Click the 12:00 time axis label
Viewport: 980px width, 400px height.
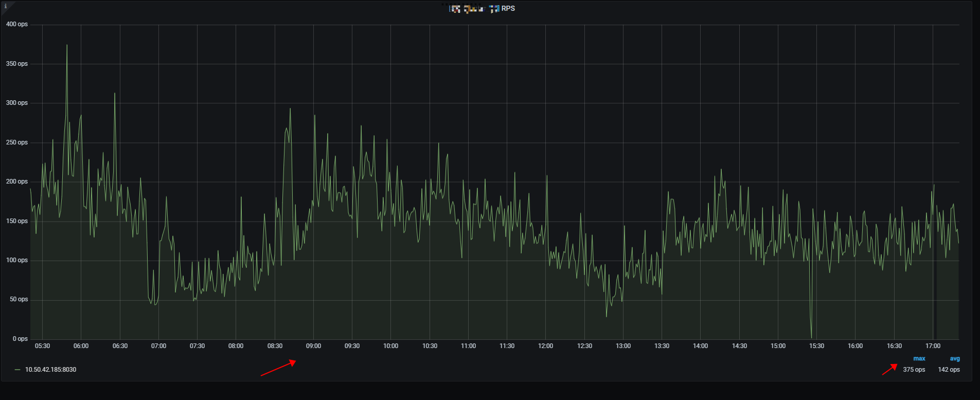click(545, 346)
